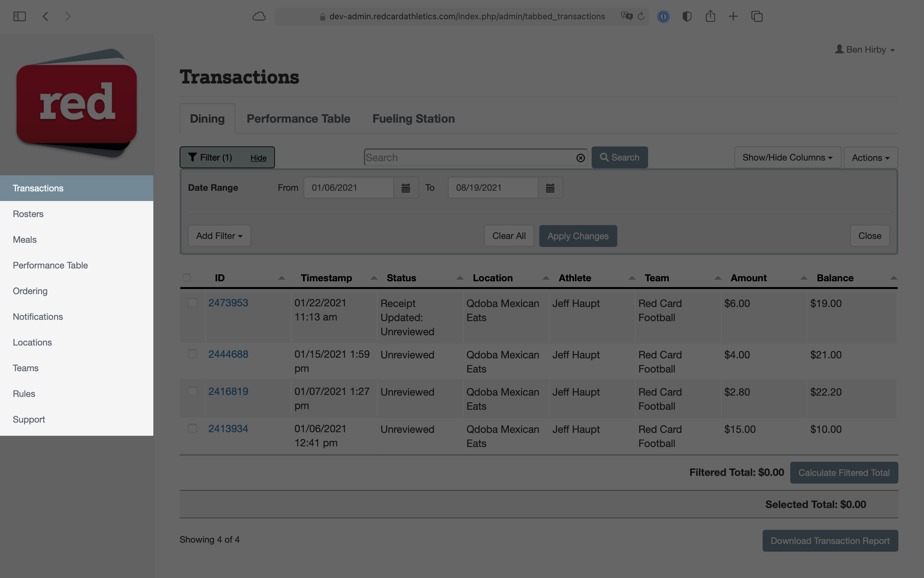Open Support in the sidebar
The width and height of the screenshot is (924, 578).
(77, 419)
